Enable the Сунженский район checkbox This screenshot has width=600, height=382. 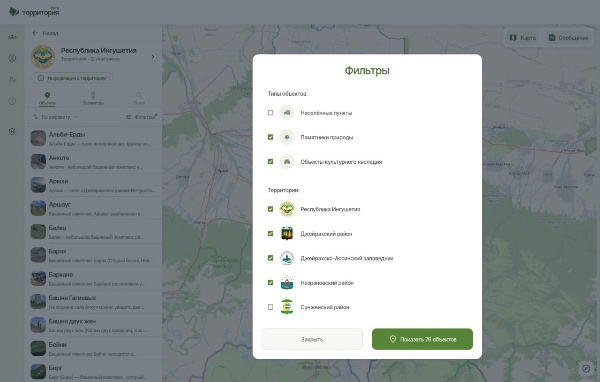(x=271, y=307)
